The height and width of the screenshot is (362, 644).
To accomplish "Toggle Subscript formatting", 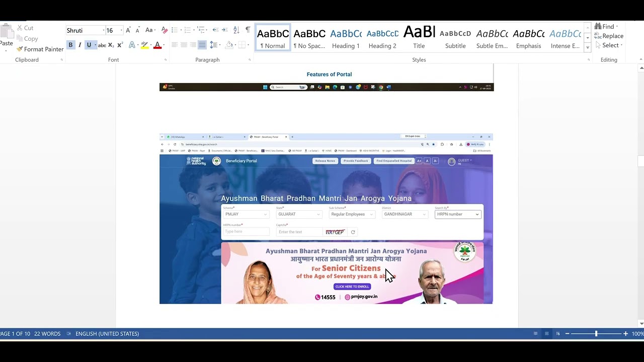I will 111,45.
